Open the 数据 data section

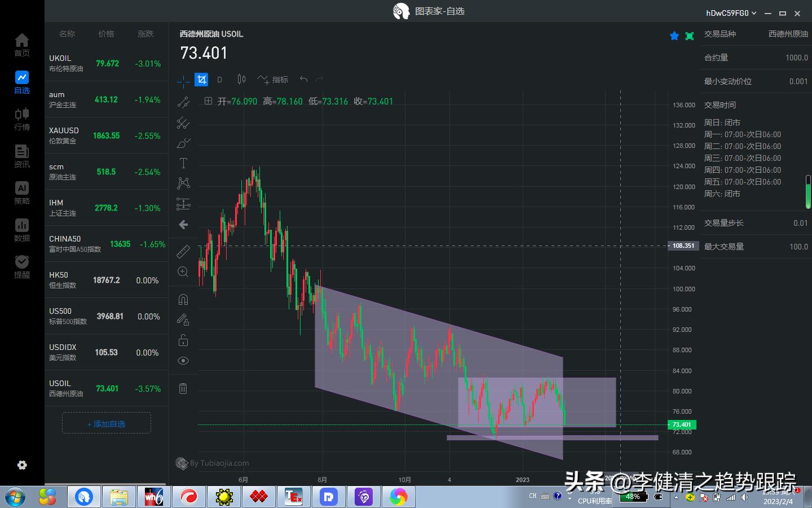pyautogui.click(x=22, y=230)
